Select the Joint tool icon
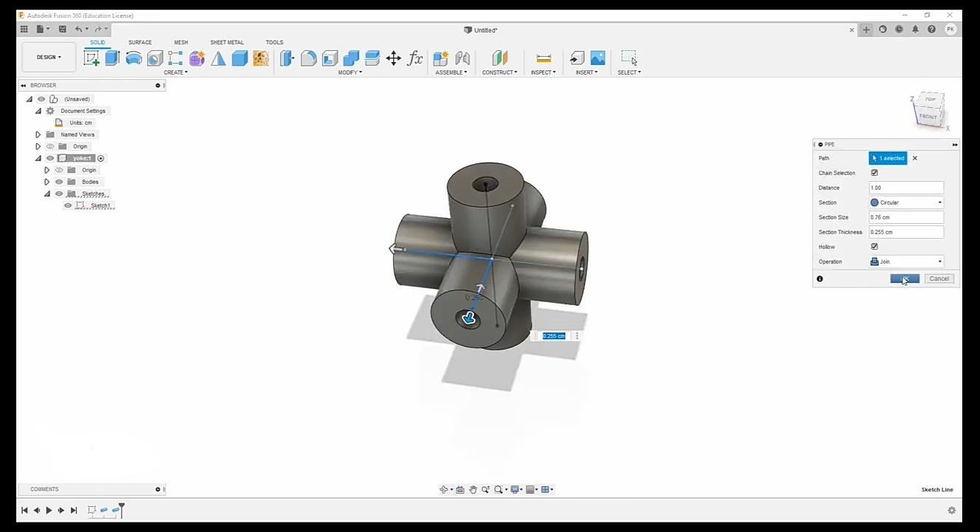The image size is (980, 532). click(x=463, y=58)
